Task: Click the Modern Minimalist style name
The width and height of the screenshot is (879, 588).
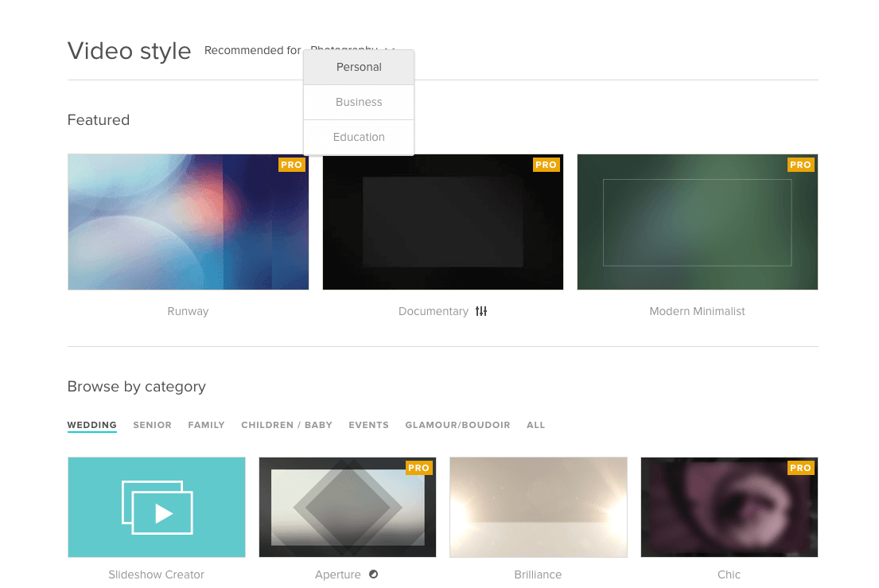Action: 697,311
